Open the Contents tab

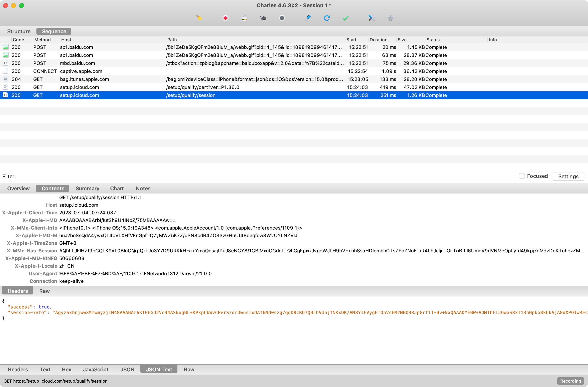click(x=53, y=188)
